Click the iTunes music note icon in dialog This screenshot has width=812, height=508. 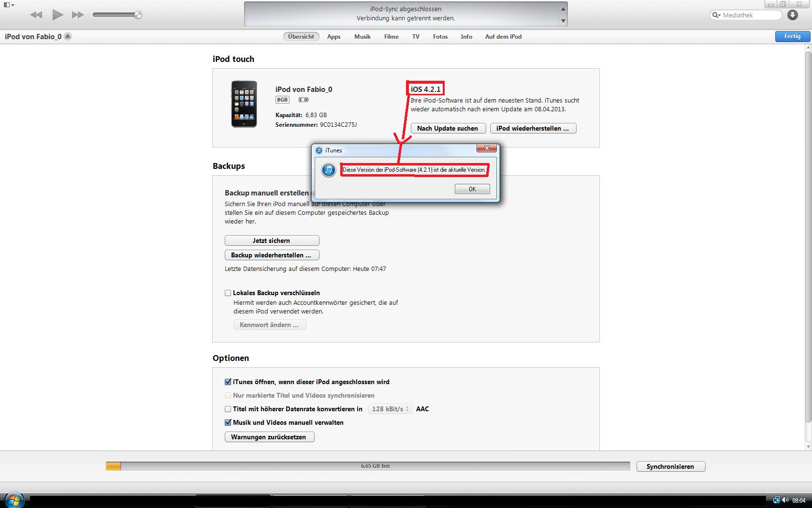click(x=329, y=170)
